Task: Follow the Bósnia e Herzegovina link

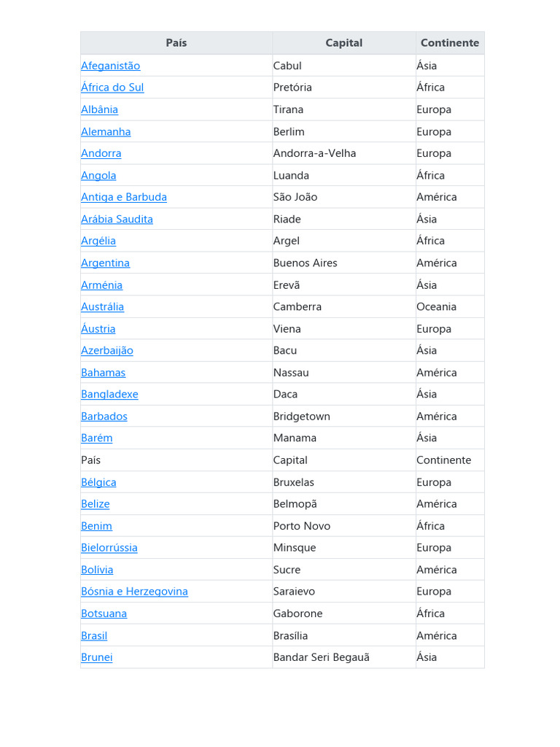Action: coord(134,592)
